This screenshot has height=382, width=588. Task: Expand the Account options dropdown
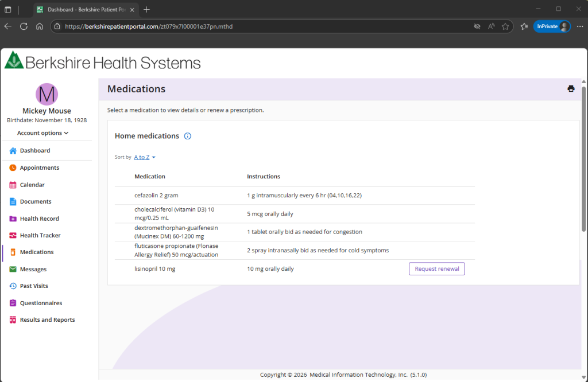[x=43, y=133]
